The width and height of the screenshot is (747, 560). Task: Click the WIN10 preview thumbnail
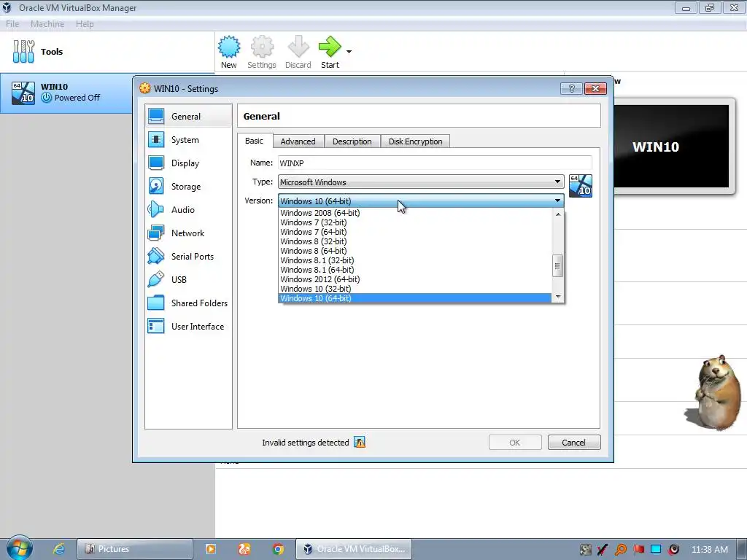pos(672,146)
